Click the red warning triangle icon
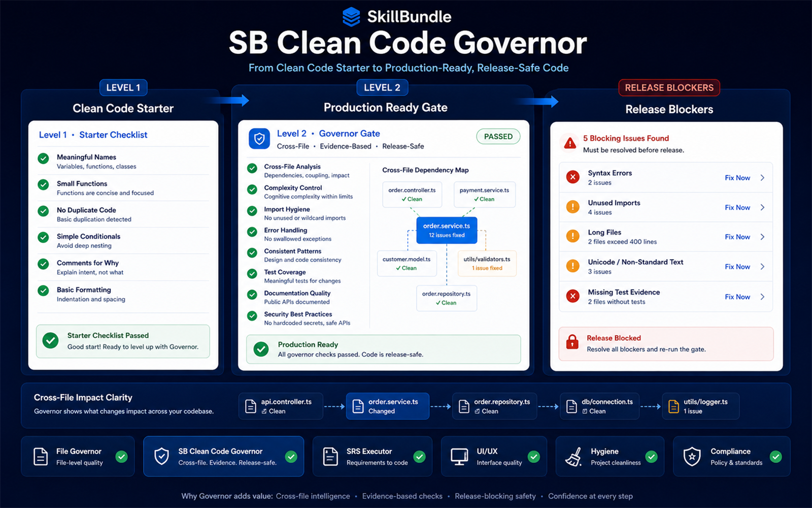 point(570,143)
